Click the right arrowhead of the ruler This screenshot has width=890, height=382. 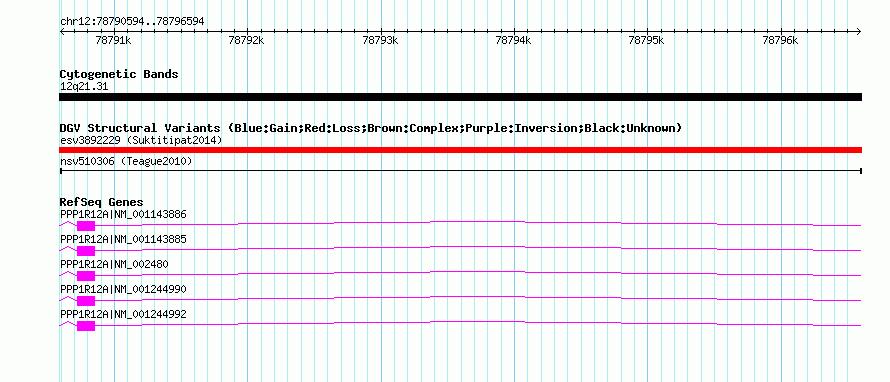pos(859,31)
